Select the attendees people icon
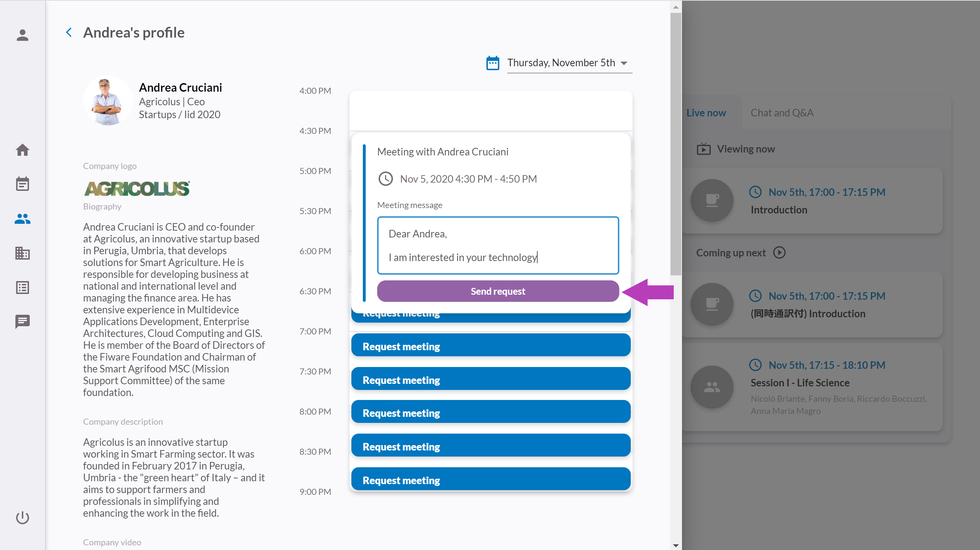 coord(23,219)
